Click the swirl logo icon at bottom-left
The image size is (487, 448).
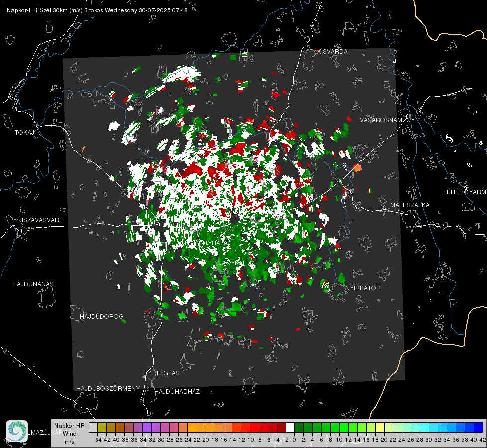coord(17,431)
